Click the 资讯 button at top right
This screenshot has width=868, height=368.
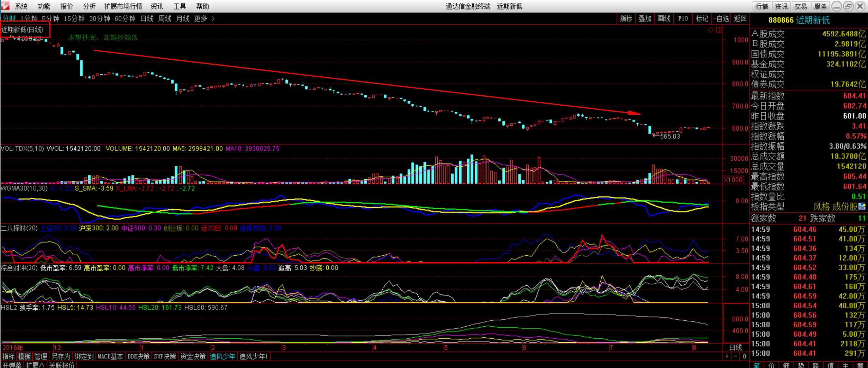781,6
